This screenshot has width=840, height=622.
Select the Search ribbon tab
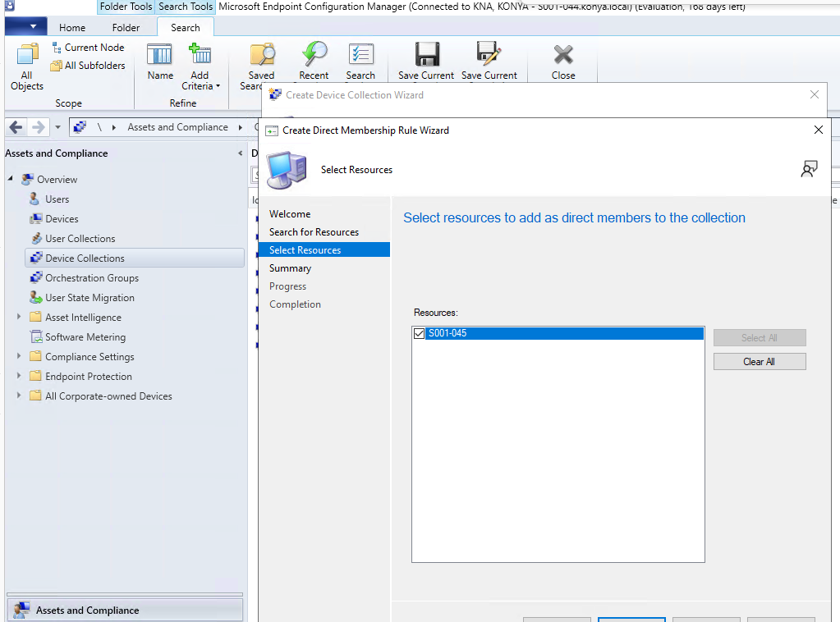(186, 27)
